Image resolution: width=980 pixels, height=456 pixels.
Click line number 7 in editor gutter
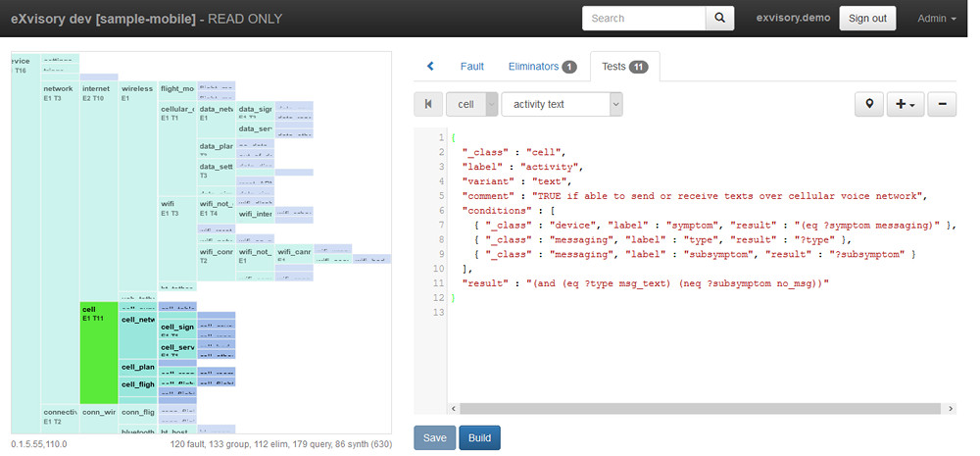(x=441, y=226)
